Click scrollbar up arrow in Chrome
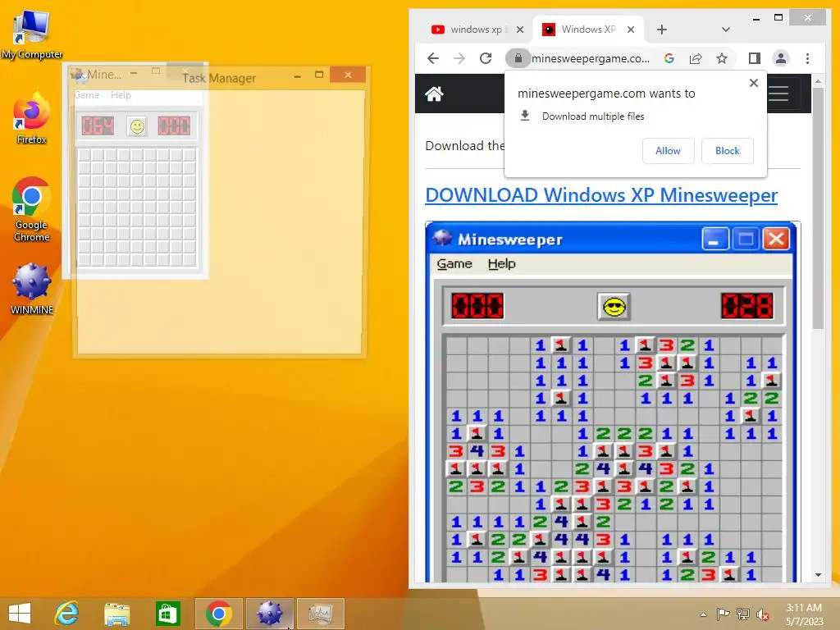The width and height of the screenshot is (840, 630). [818, 82]
